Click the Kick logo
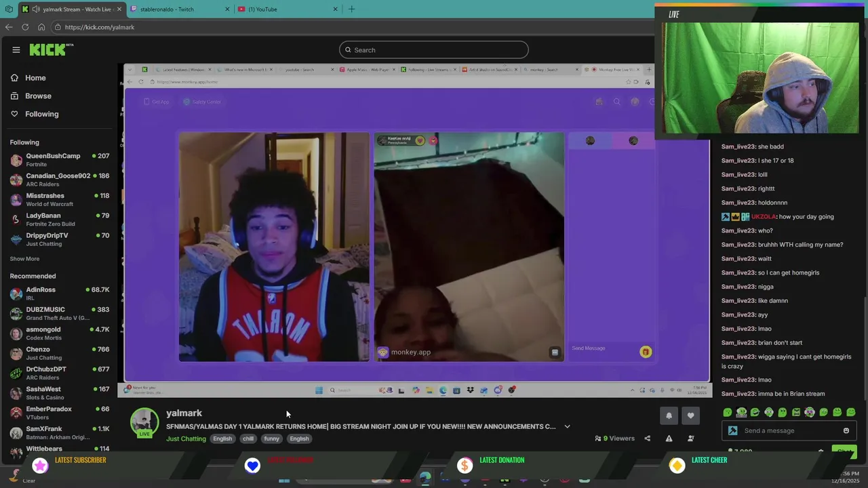 tap(51, 49)
